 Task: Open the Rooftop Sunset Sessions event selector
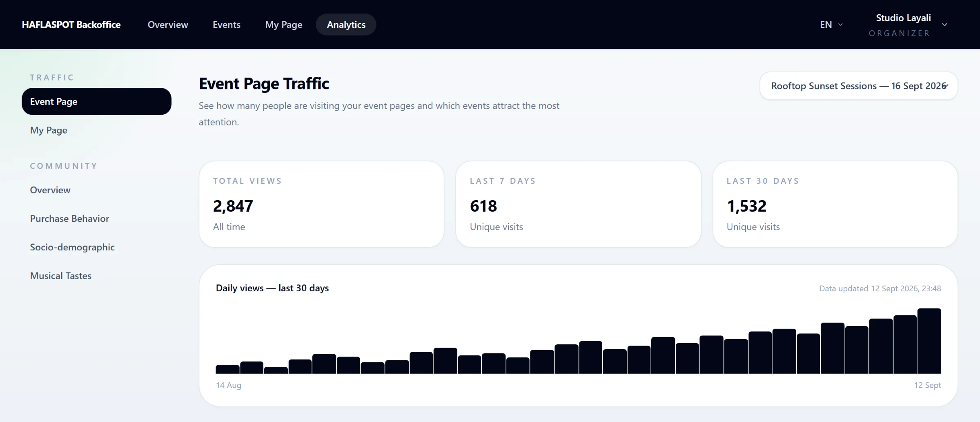(x=859, y=86)
